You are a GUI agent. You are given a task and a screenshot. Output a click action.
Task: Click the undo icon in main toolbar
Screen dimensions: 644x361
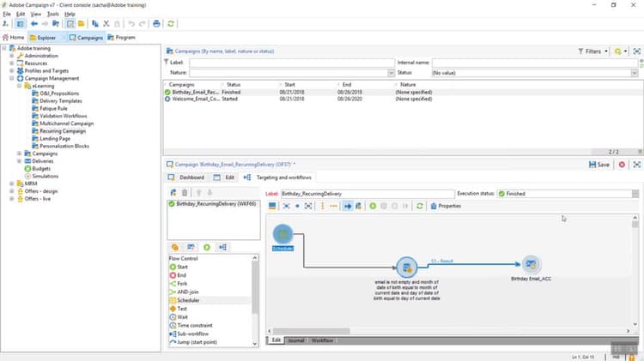131,24
